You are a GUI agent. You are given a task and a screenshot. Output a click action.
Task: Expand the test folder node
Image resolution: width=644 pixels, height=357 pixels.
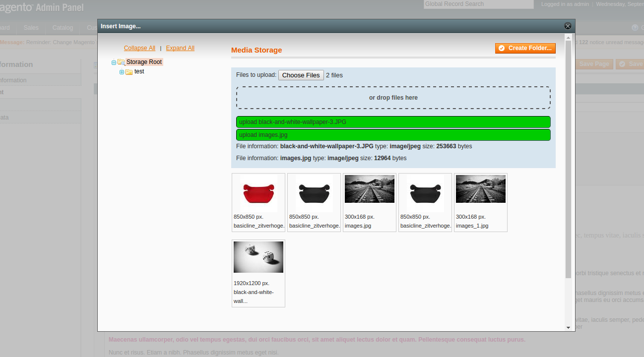[x=122, y=72]
